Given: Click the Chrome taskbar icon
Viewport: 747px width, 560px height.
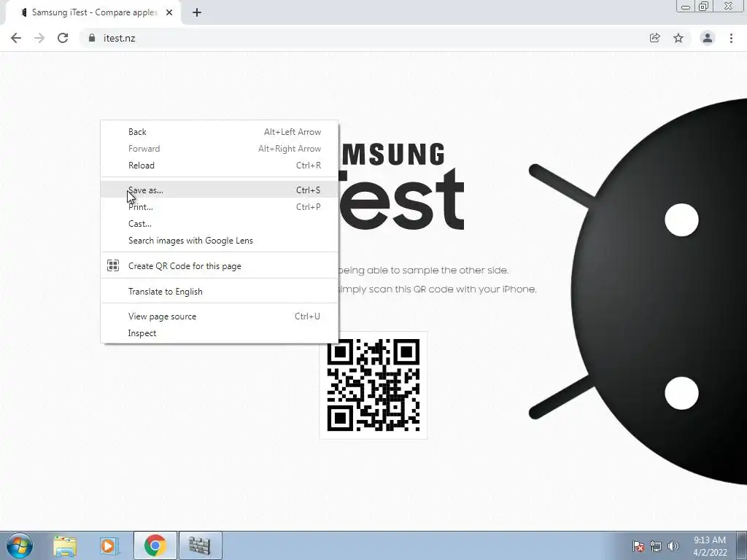Looking at the screenshot, I should point(155,545).
